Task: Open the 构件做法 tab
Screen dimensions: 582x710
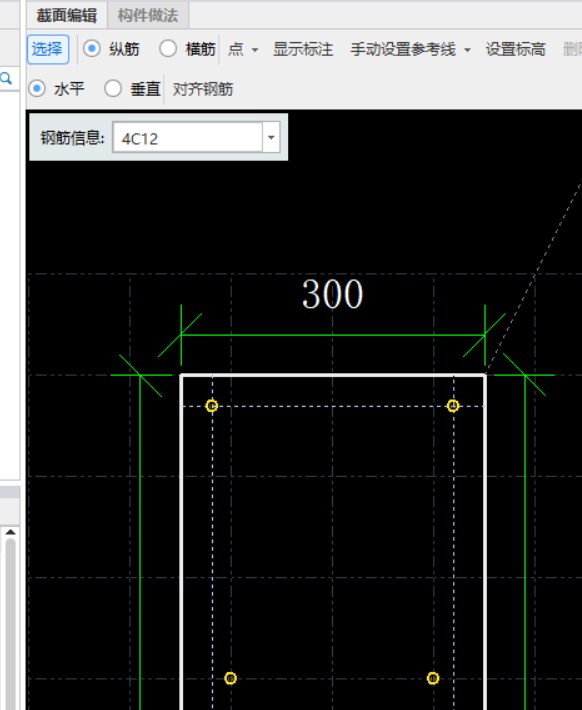Action: tap(148, 15)
